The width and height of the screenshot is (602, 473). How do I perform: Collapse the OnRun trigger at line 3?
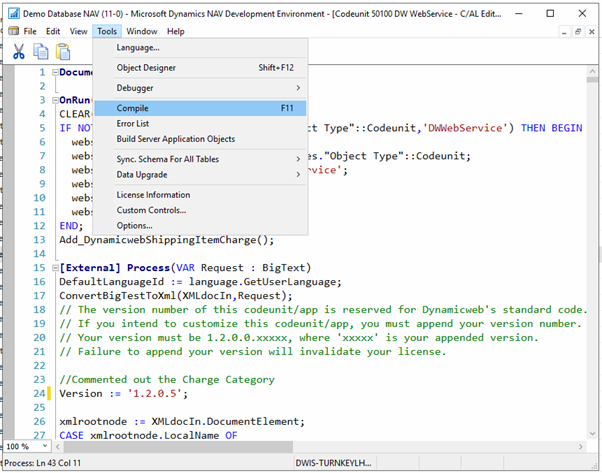[x=54, y=100]
